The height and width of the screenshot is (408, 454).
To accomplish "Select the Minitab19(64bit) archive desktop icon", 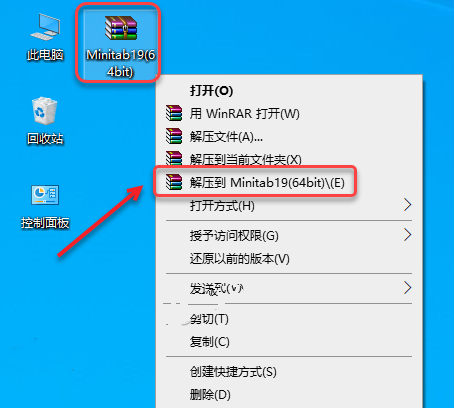I will (121, 46).
